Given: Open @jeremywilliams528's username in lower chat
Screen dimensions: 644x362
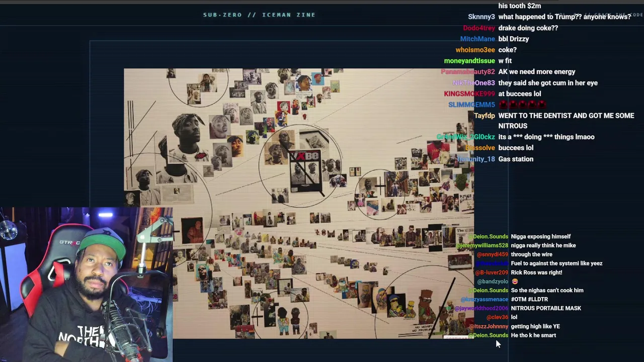Looking at the screenshot, I should (x=482, y=246).
